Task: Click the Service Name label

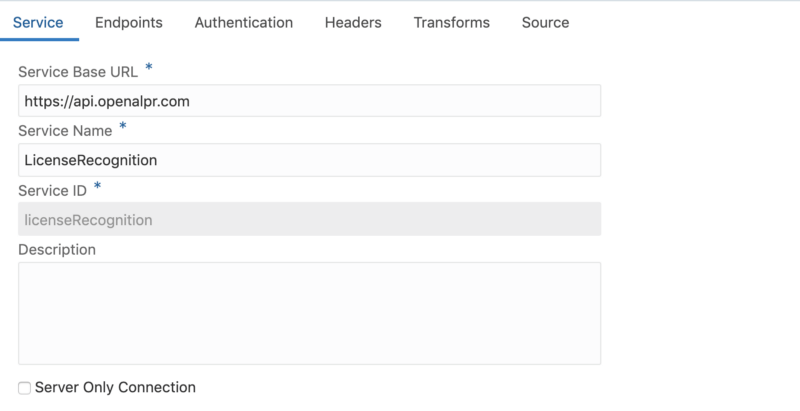Action: click(64, 131)
